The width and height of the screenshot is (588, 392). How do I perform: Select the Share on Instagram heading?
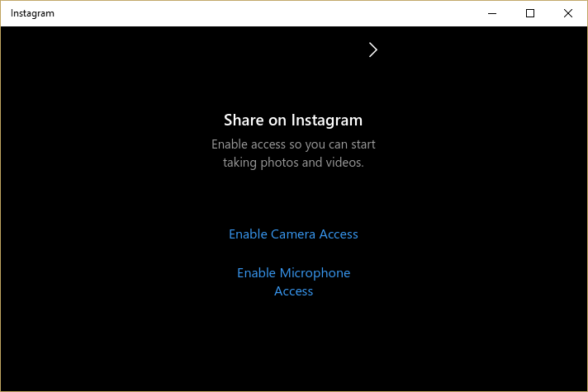pyautogui.click(x=293, y=120)
